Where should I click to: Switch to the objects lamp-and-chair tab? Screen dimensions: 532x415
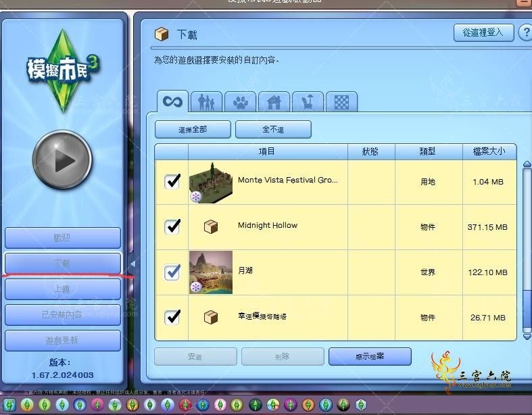coord(308,102)
